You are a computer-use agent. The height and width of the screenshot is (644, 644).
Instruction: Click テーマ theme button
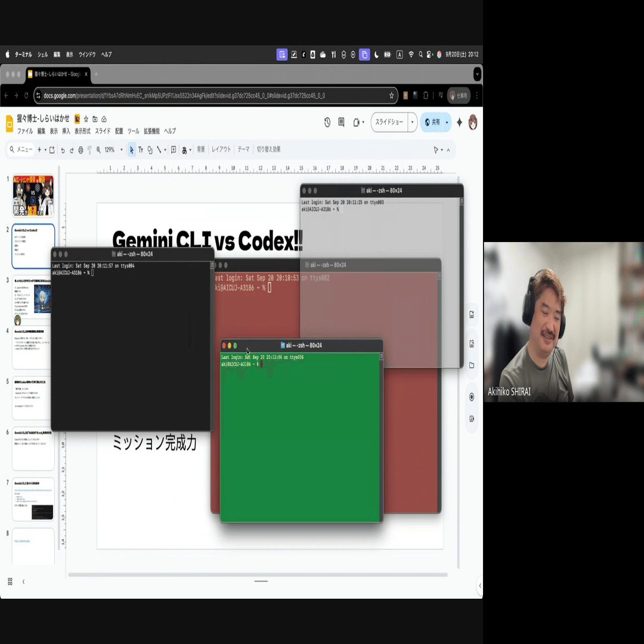[243, 150]
